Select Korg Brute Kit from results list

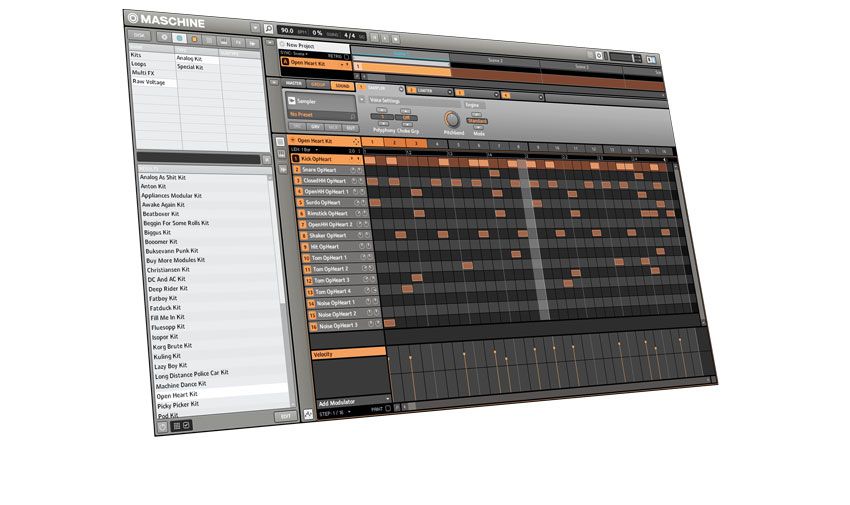[172, 346]
